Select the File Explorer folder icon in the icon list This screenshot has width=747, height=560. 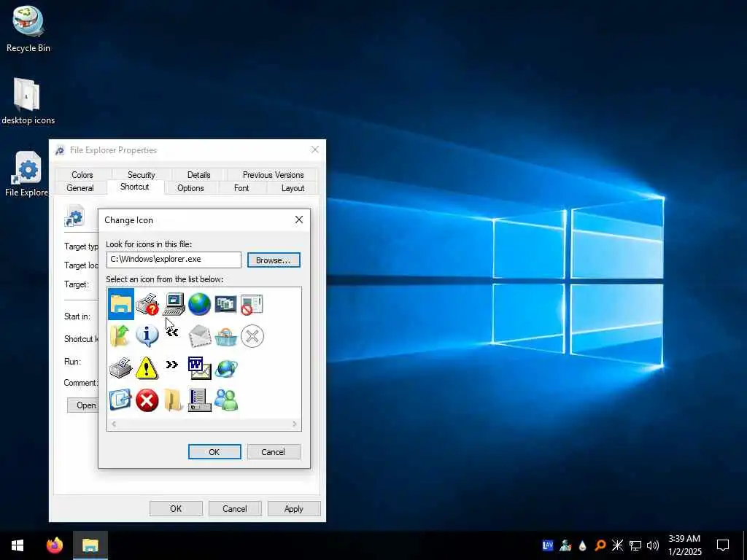[x=120, y=304]
